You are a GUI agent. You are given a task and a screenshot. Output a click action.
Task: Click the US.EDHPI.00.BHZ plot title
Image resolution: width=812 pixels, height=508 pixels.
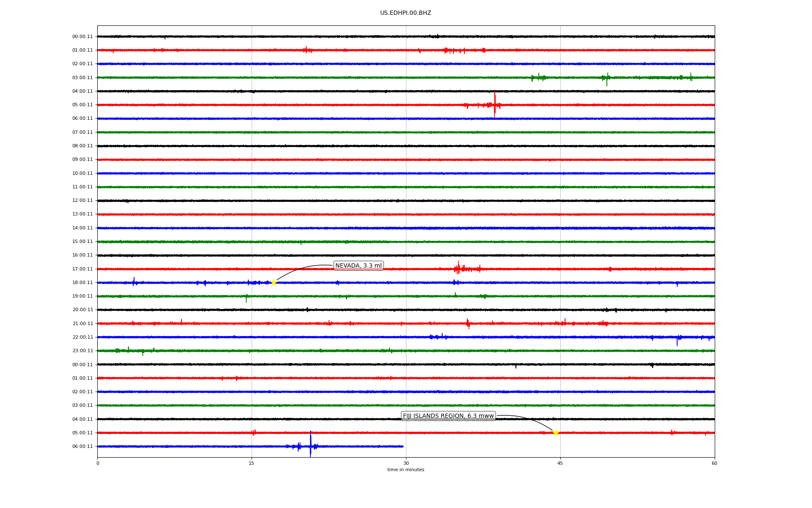[x=406, y=13]
